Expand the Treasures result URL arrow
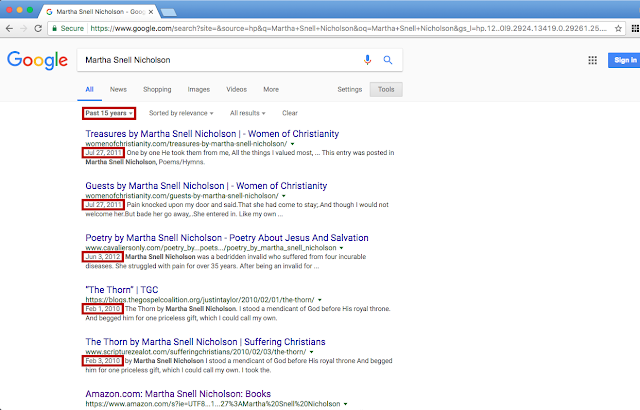This screenshot has width=640, height=410. pos(292,144)
